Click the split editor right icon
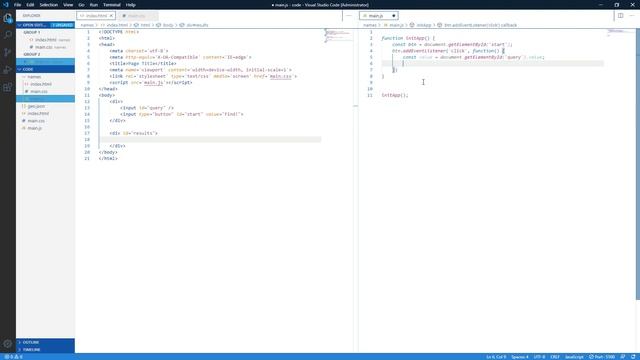This screenshot has height=360, width=640. click(x=620, y=16)
